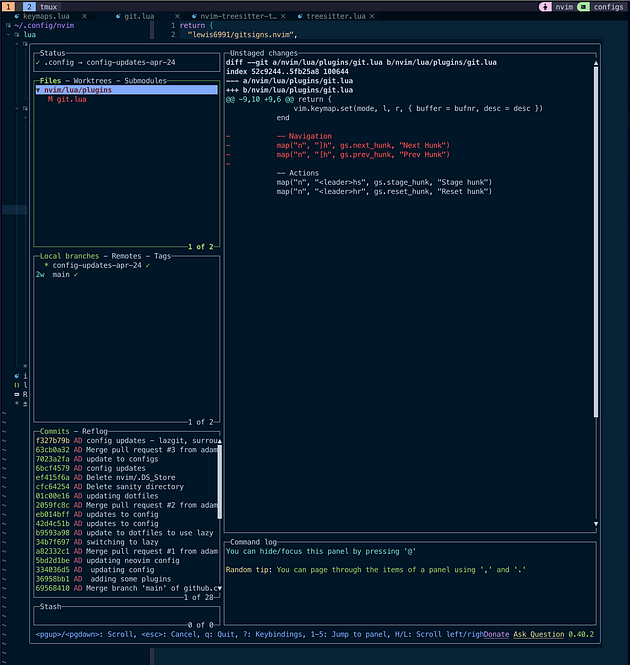
Task: Click the Unstaged changes scroll-down arrow
Action: click(x=596, y=524)
